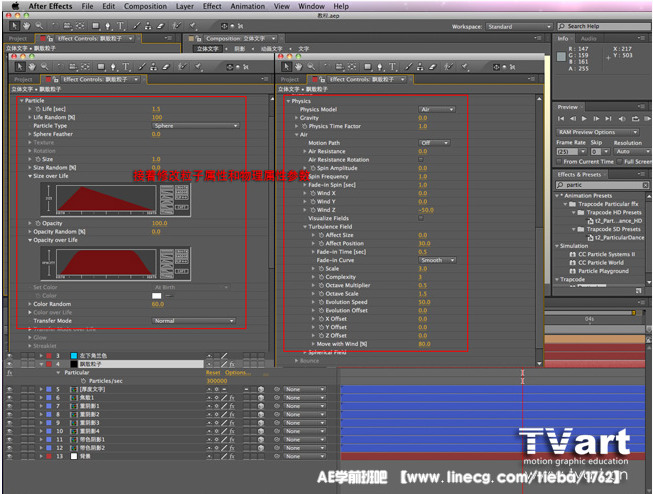Enable Air Resistance Rotation checkbox
653x494 pixels.
pyautogui.click(x=421, y=160)
